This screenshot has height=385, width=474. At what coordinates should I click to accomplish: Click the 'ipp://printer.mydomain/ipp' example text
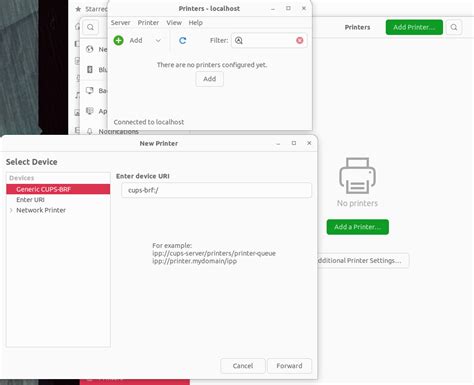195,261
